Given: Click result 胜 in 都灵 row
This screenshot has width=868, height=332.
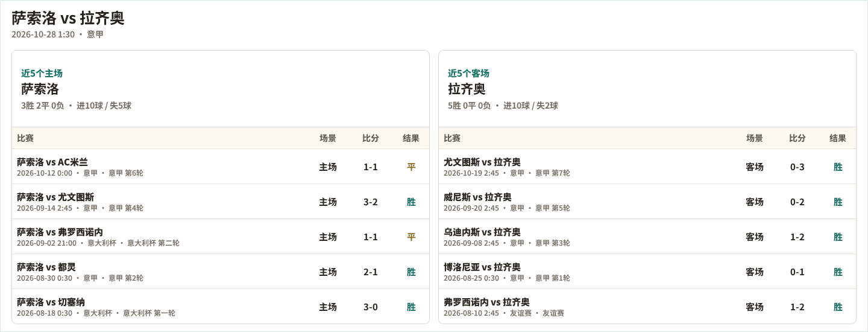Looking at the screenshot, I should 411,272.
